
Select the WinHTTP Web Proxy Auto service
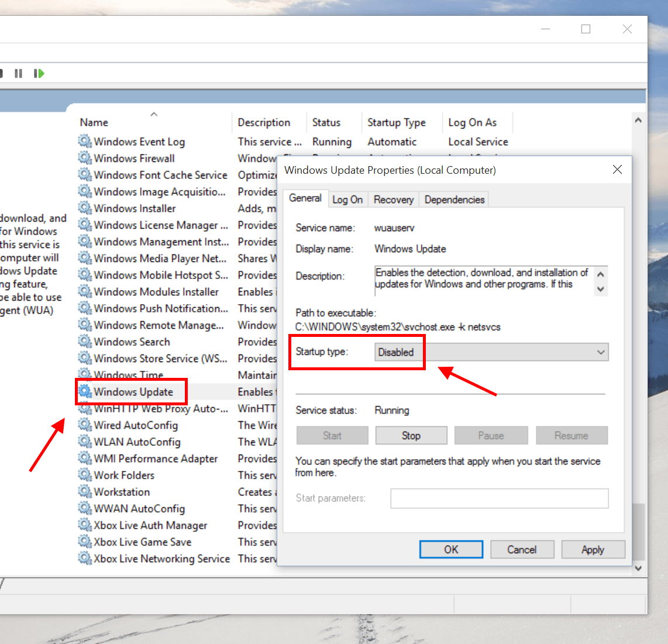(161, 408)
